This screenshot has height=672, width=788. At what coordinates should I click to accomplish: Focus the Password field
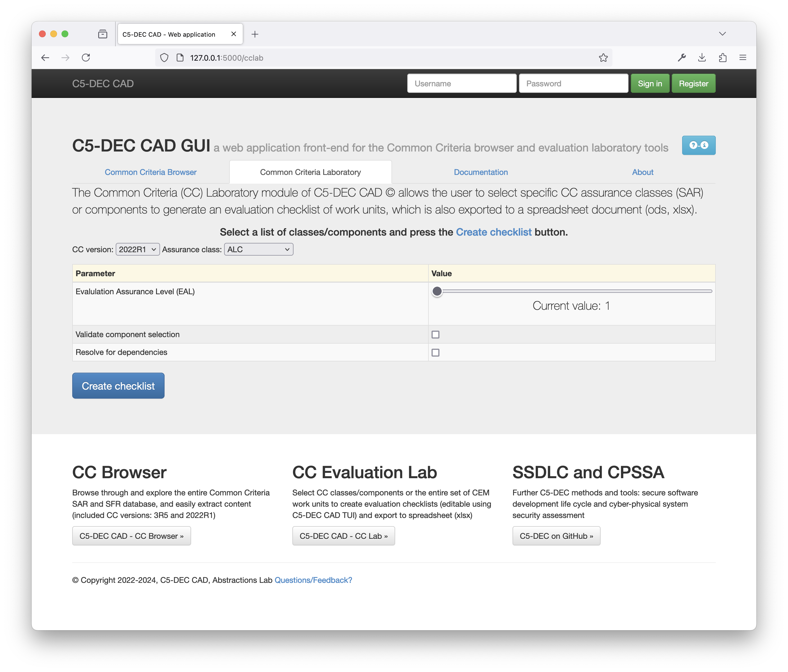(x=574, y=84)
